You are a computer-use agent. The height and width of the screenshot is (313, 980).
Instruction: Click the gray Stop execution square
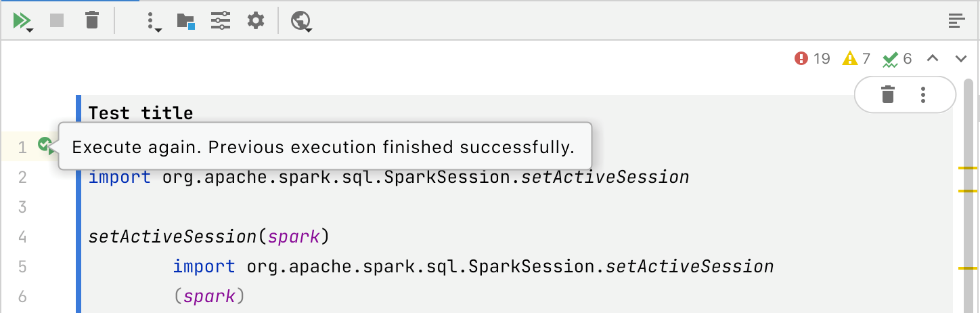pyautogui.click(x=57, y=21)
